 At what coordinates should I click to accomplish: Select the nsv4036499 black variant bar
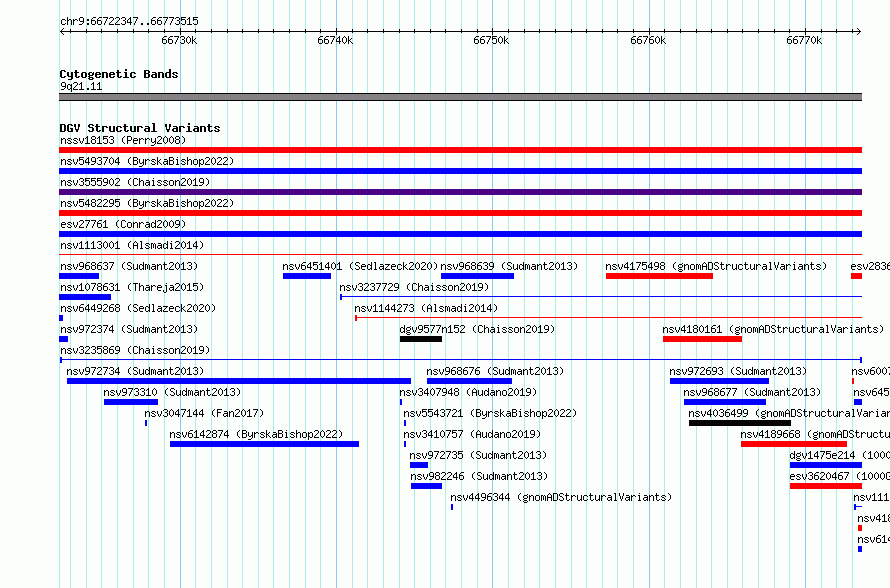[740, 423]
